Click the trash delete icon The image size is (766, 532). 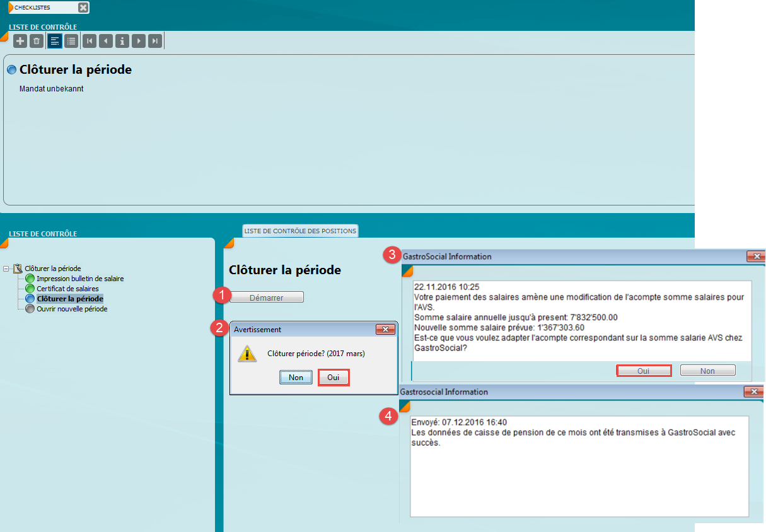[x=37, y=42]
